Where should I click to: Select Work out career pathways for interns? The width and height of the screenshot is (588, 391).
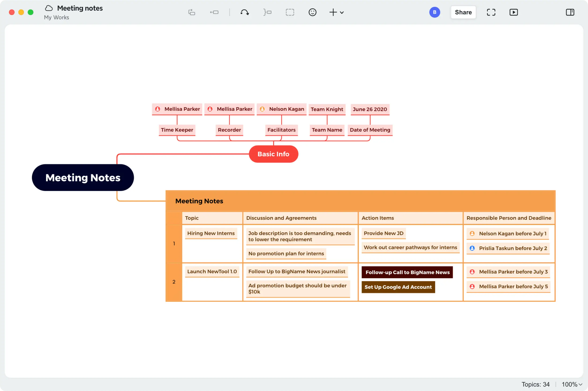click(x=411, y=248)
